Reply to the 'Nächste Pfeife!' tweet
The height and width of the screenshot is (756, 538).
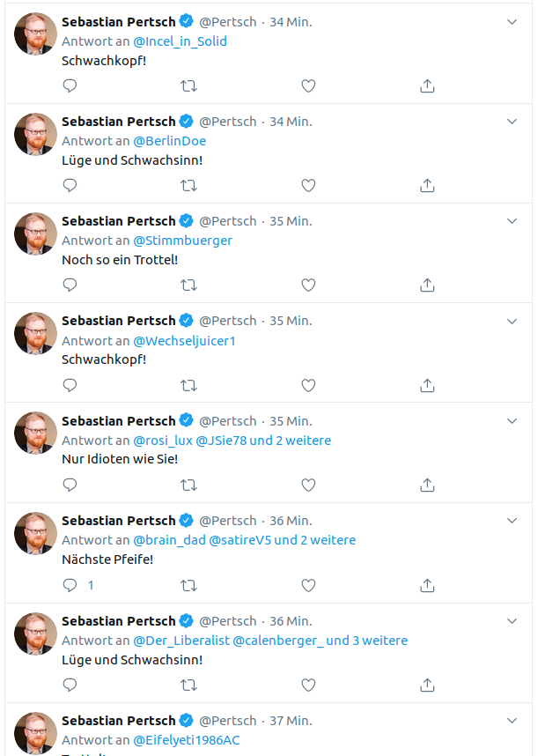(70, 585)
